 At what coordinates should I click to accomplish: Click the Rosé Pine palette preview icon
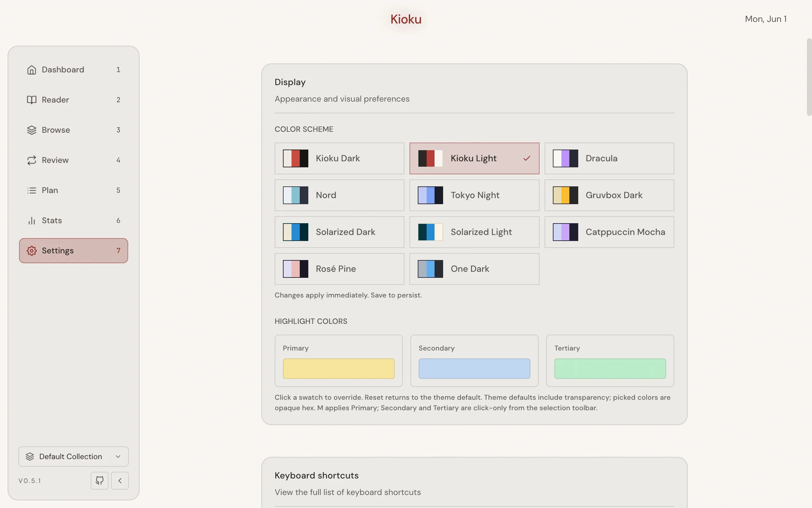(x=295, y=269)
